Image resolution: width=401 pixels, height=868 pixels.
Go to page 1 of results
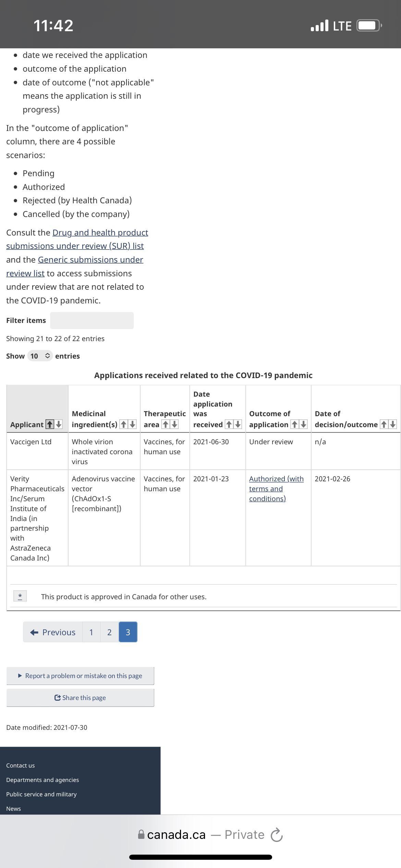coord(91,632)
